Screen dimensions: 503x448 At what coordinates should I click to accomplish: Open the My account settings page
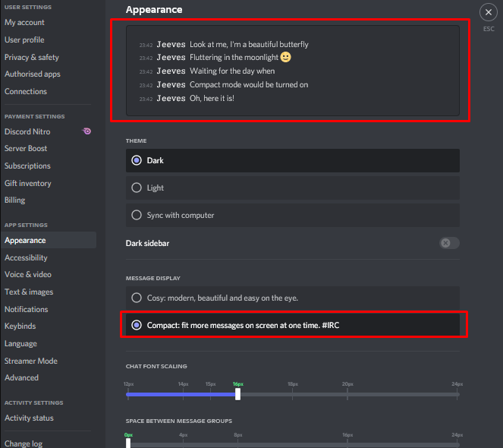pos(24,23)
